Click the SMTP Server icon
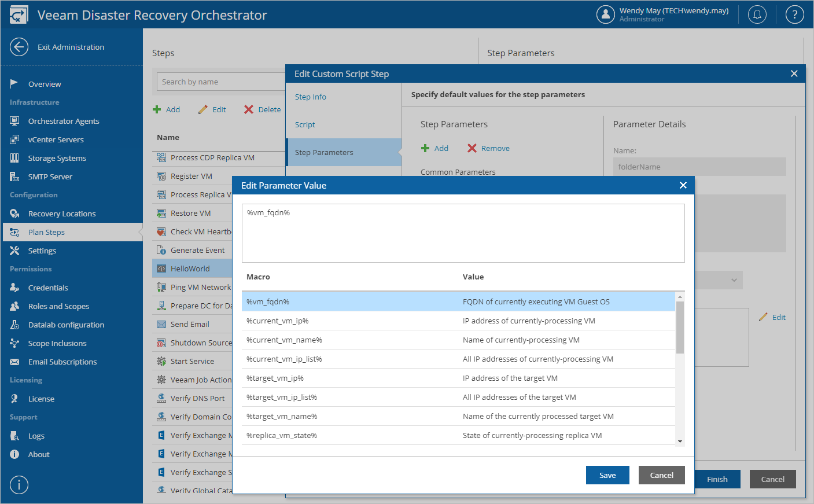 point(14,176)
